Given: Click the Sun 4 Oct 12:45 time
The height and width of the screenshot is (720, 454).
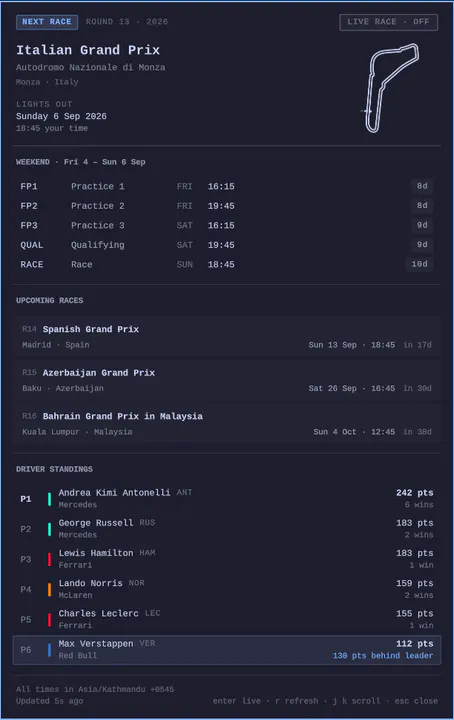Looking at the screenshot, I should (x=354, y=432).
